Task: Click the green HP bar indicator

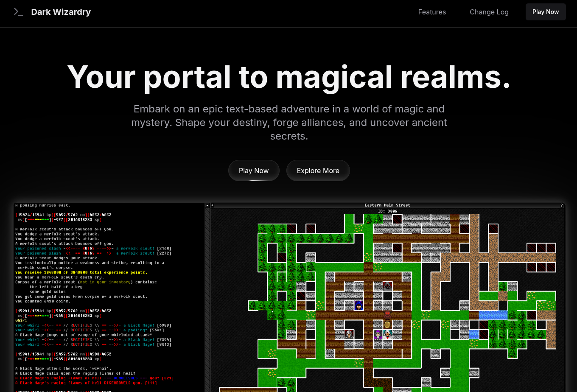Action: pos(46,219)
